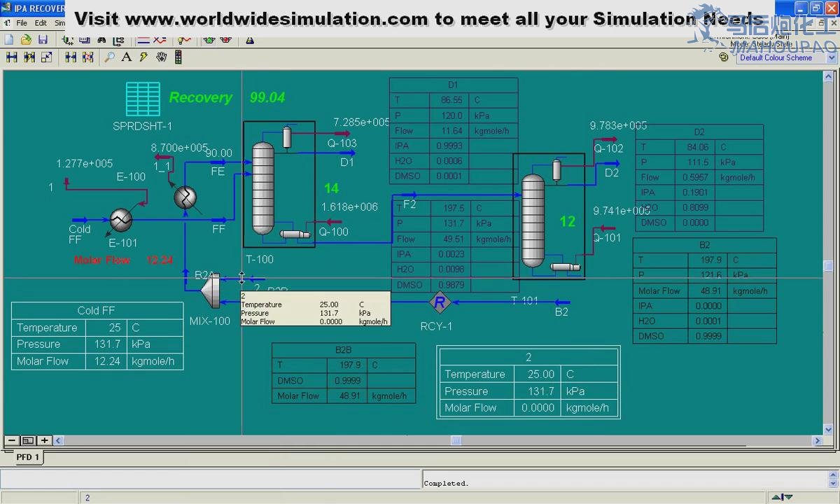Open the File menu
Image resolution: width=840 pixels, height=504 pixels.
[22, 23]
